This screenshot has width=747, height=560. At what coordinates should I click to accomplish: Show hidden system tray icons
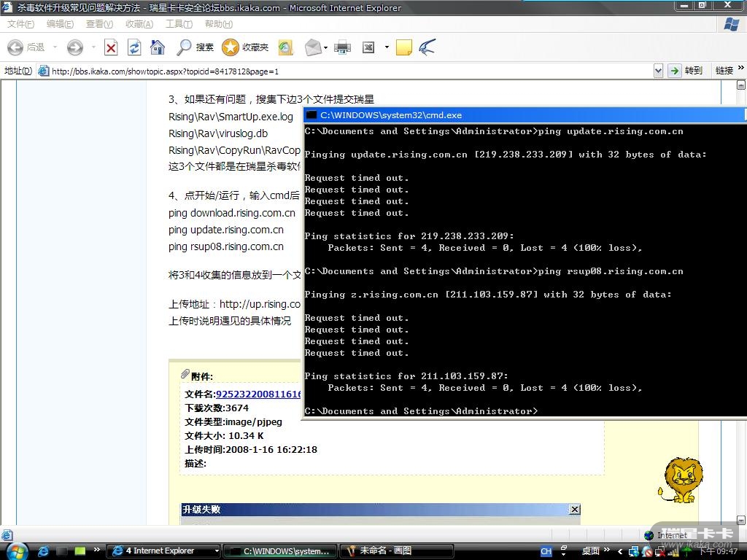click(x=620, y=551)
